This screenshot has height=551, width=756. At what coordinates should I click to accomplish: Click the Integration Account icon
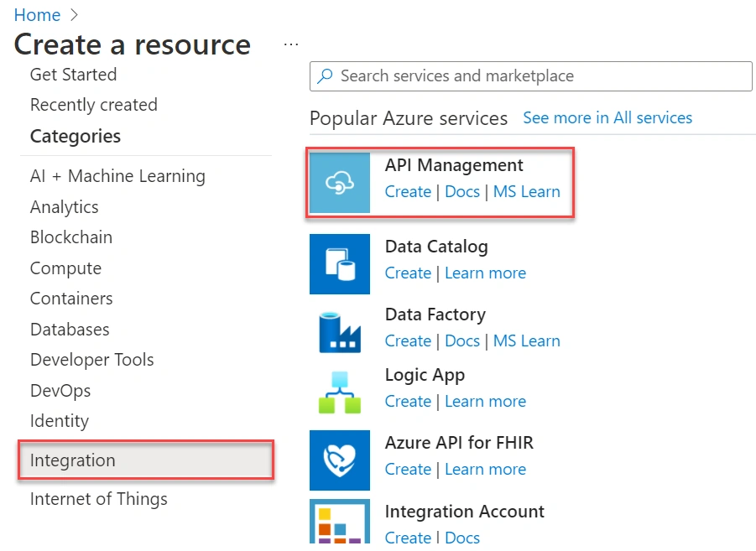click(x=340, y=522)
